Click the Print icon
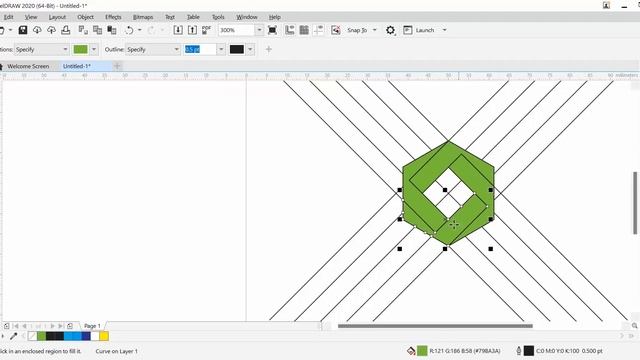This screenshot has width=640, height=360. point(66,30)
